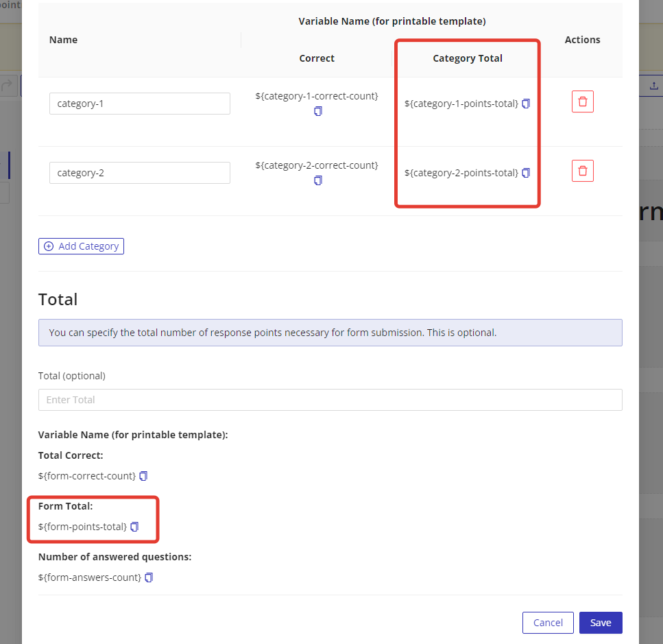The height and width of the screenshot is (644, 663).
Task: Click the ${form-points-total} variable text
Action: coord(82,527)
